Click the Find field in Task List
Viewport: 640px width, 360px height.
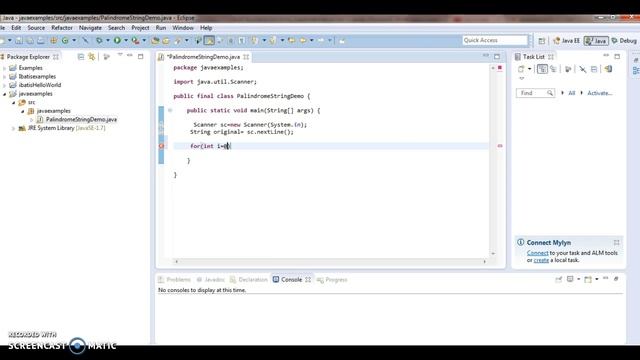(535, 93)
